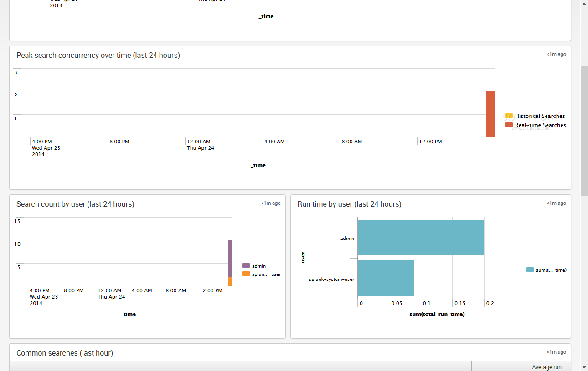This screenshot has height=371, width=588.
Task: Click 'Common searches (last hour)' panel title
Action: (x=65, y=353)
